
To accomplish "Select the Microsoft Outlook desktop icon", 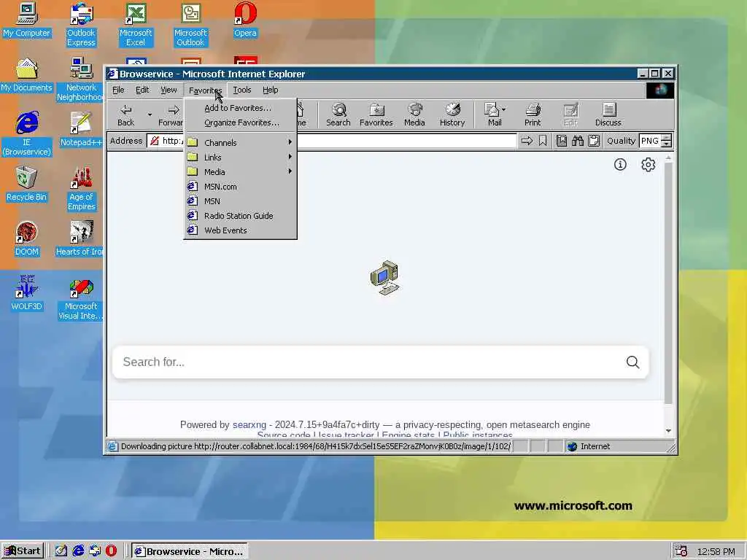I will click(190, 25).
